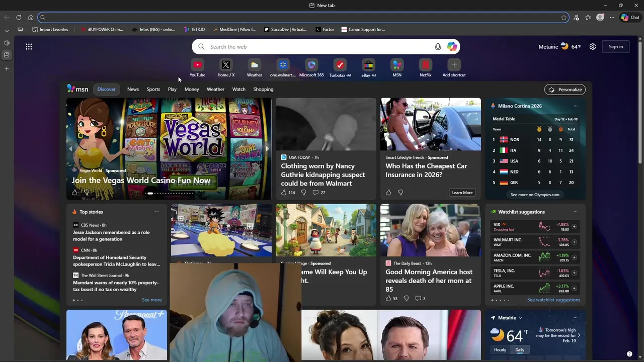644x362 pixels.
Task: Dislike the Nancy Guthrie kidnapping article
Action: pyautogui.click(x=303, y=193)
